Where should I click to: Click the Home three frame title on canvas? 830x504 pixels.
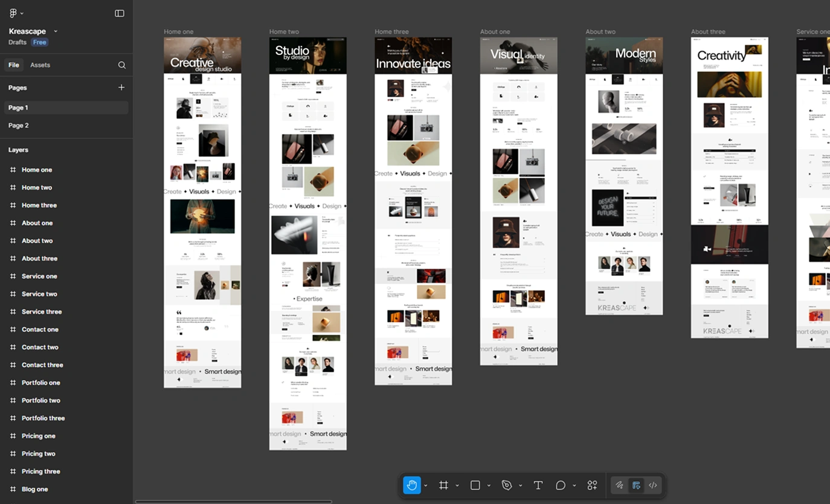pyautogui.click(x=391, y=32)
